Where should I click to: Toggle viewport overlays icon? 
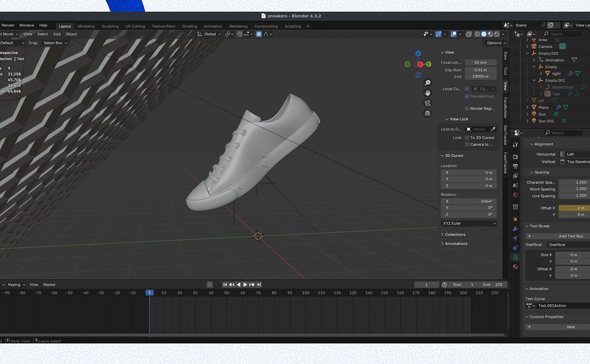[453, 34]
